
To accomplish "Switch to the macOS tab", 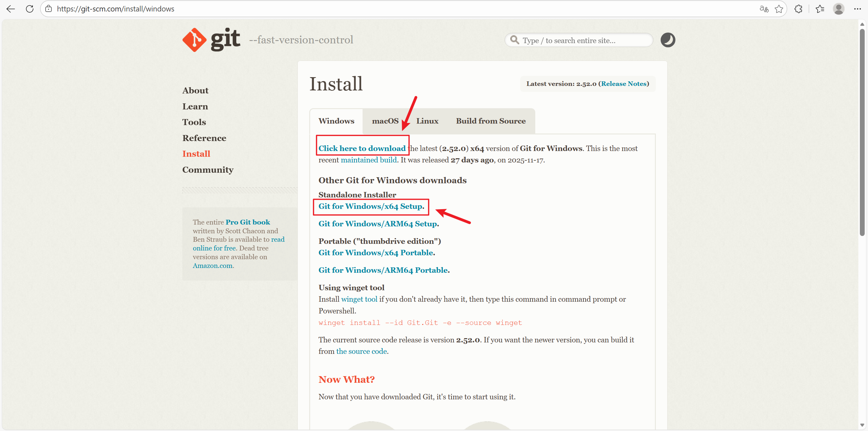I will tap(385, 121).
